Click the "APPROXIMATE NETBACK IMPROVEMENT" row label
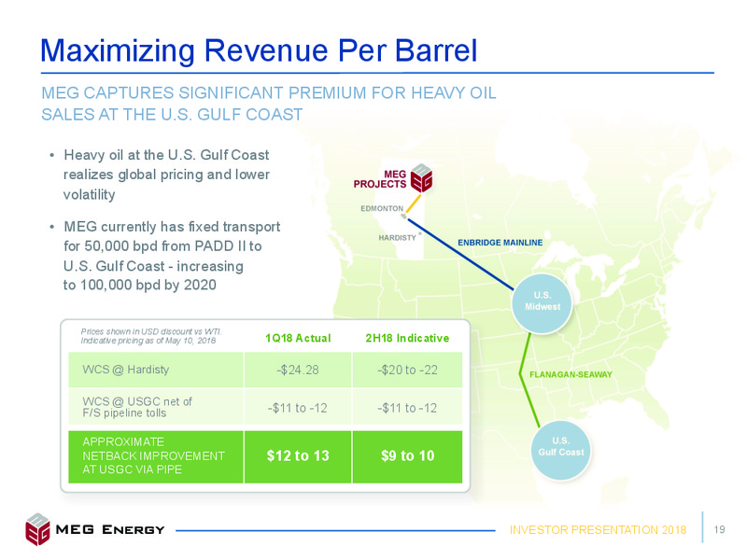Viewport: 747px width, 560px height. click(153, 455)
